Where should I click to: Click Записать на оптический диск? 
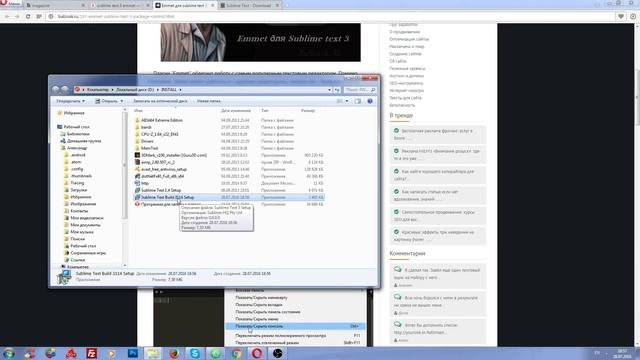coord(160,101)
